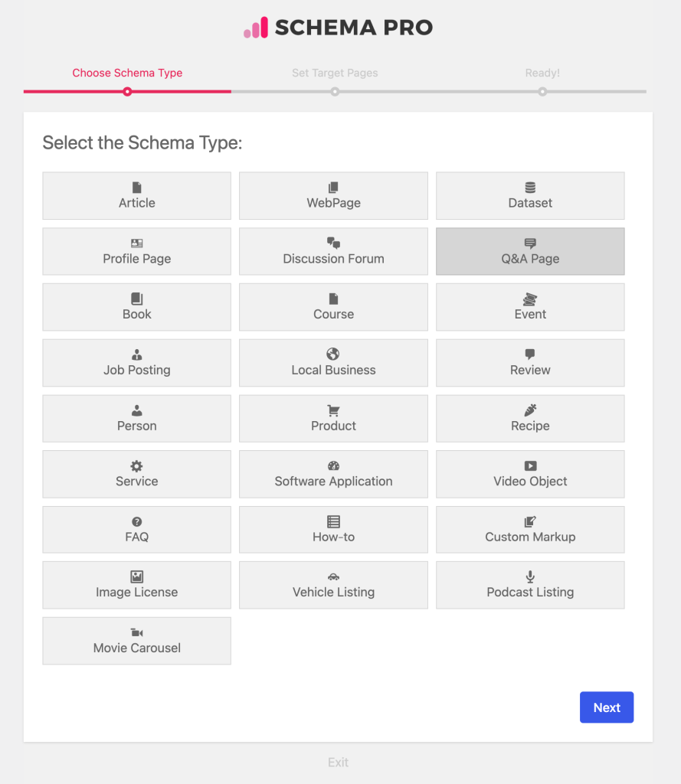This screenshot has width=681, height=784.
Task: Choose the Custom Markup edit icon
Action: tap(530, 521)
